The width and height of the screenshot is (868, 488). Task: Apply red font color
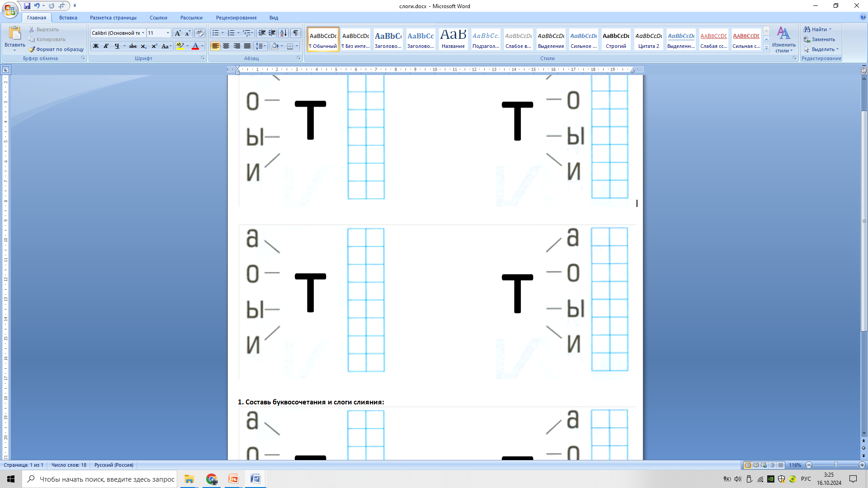point(195,46)
